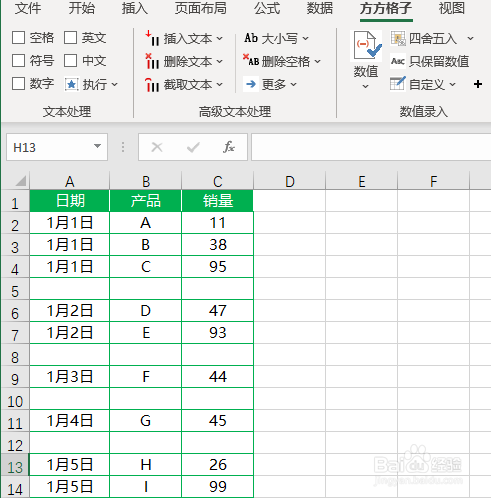Switch to the 公式 tab
Image resolution: width=491 pixels, height=498 pixels.
point(267,8)
